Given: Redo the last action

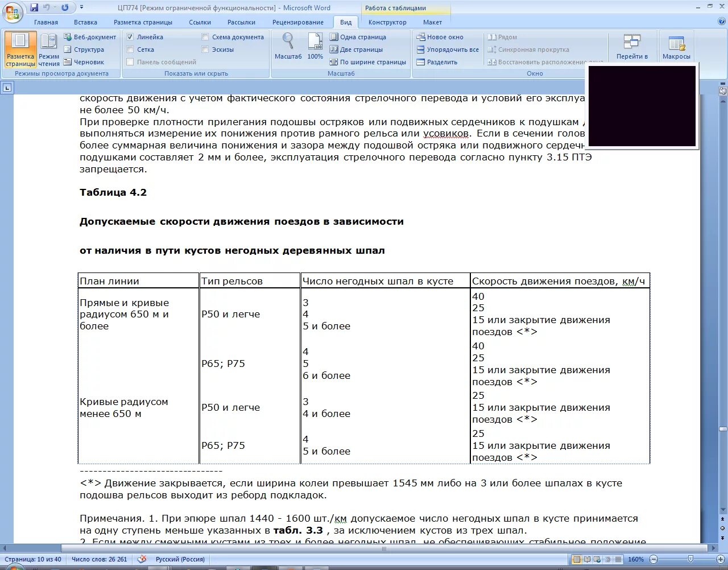Looking at the screenshot, I should (x=65, y=7).
